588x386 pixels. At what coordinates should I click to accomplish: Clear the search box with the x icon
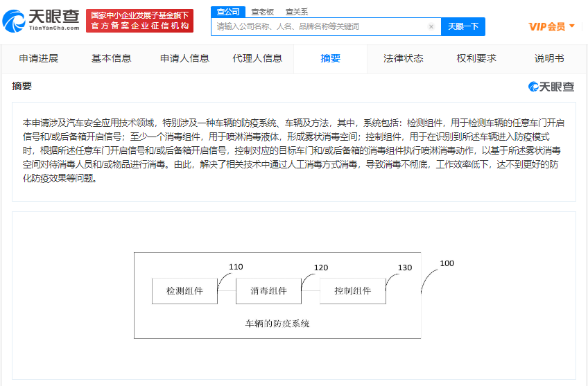431,26
